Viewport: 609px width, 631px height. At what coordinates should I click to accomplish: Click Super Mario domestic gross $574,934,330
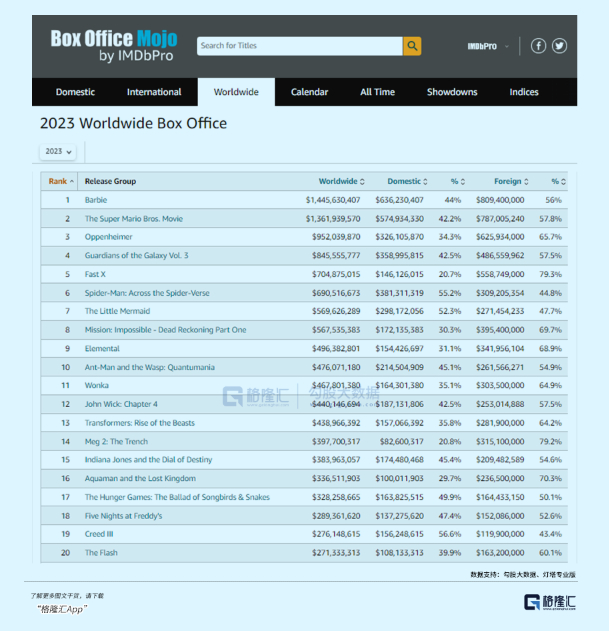click(399, 219)
